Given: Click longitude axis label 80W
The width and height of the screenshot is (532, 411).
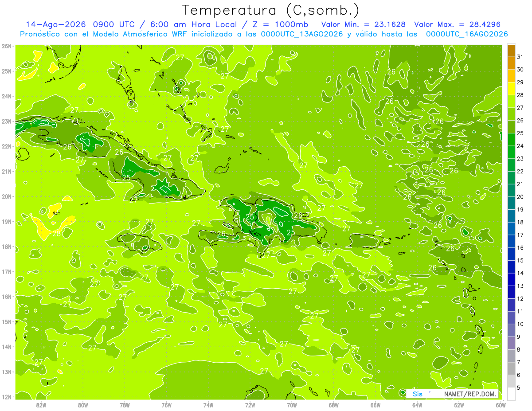Looking at the screenshot, I should [x=82, y=405].
